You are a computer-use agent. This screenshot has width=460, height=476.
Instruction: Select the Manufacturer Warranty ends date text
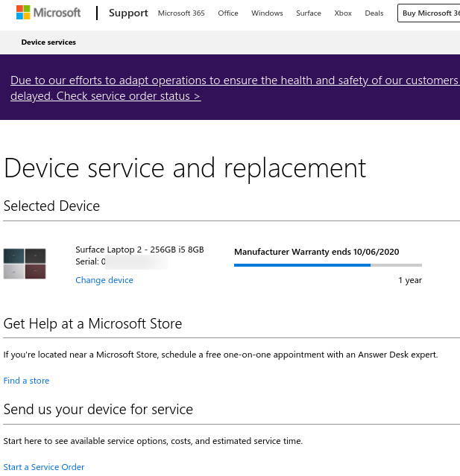pyautogui.click(x=317, y=252)
